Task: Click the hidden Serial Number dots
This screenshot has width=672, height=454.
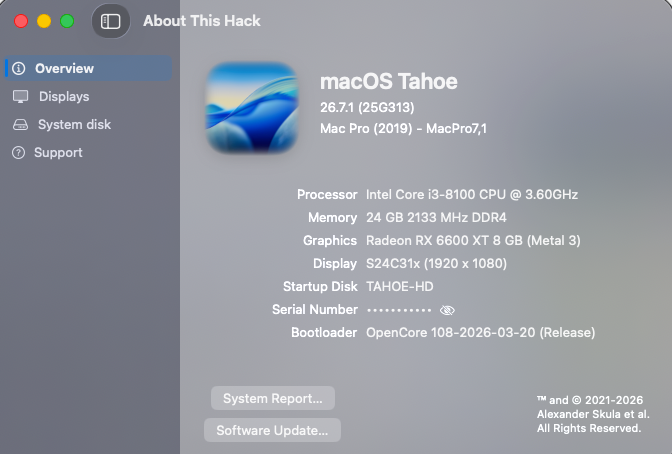Action: tap(399, 310)
